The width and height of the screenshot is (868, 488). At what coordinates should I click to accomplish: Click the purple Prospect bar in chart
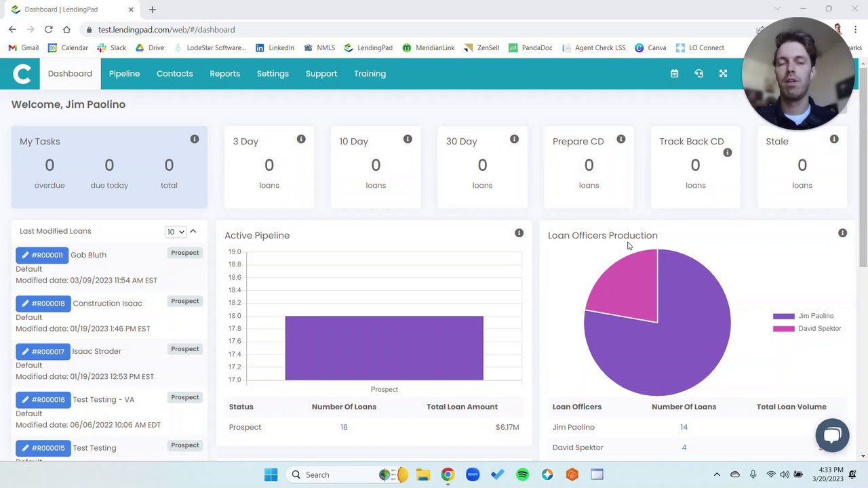tap(384, 348)
